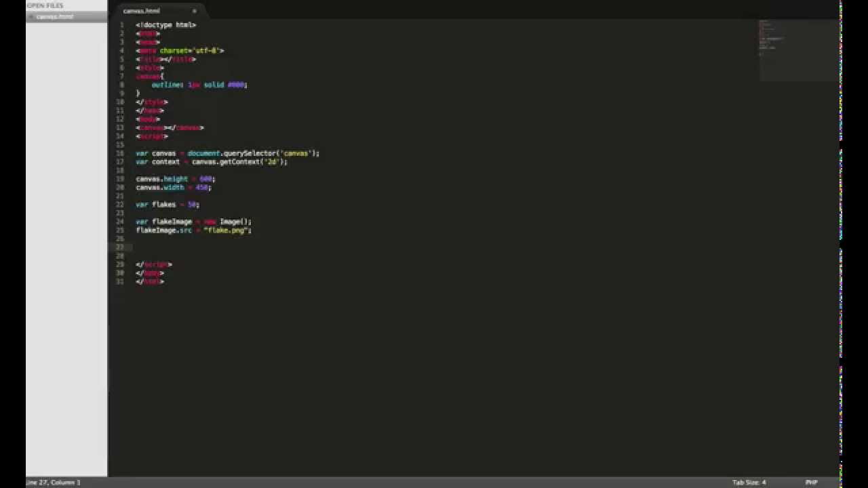Close the canvas.html tab
The width and height of the screenshot is (868, 488).
[194, 11]
